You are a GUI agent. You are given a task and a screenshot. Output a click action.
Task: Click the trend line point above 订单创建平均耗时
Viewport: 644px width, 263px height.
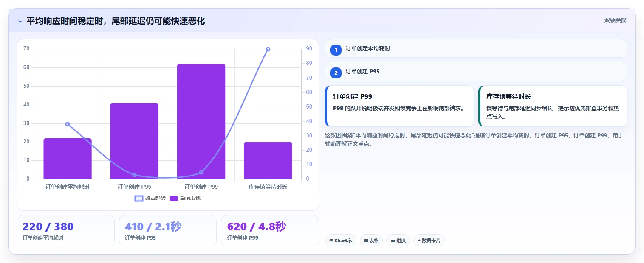click(x=68, y=124)
